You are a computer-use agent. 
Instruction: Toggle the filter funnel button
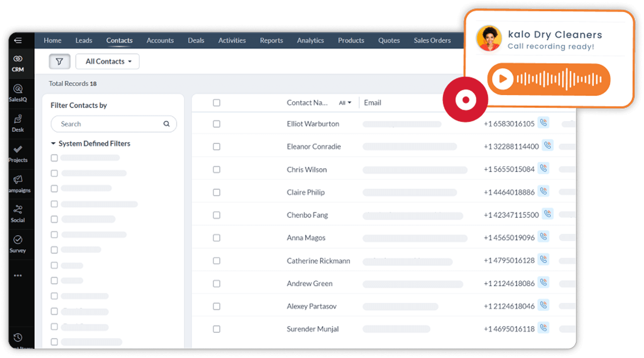[59, 61]
